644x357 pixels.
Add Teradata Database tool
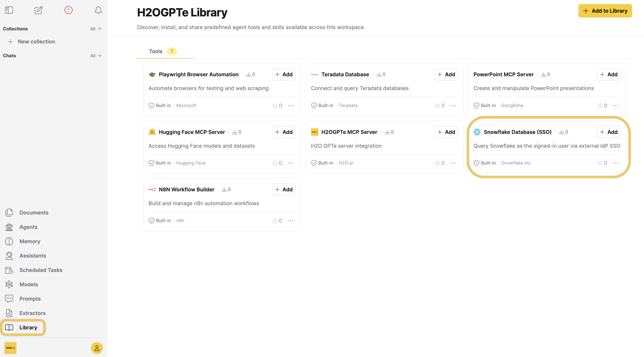(x=446, y=74)
